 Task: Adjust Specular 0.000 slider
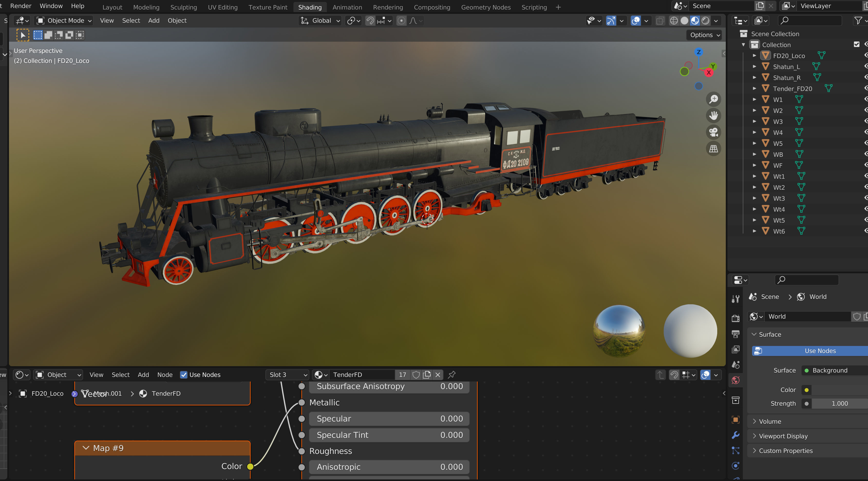click(x=389, y=419)
